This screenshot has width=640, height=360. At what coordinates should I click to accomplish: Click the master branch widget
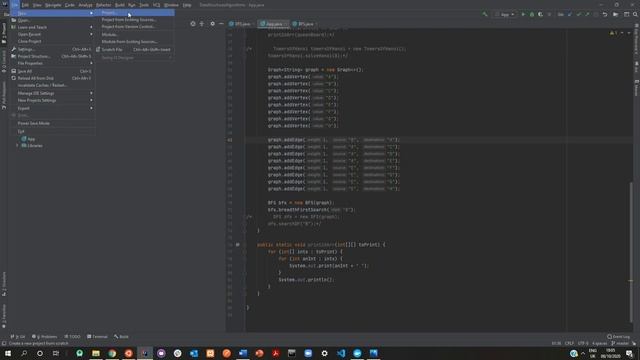point(620,343)
